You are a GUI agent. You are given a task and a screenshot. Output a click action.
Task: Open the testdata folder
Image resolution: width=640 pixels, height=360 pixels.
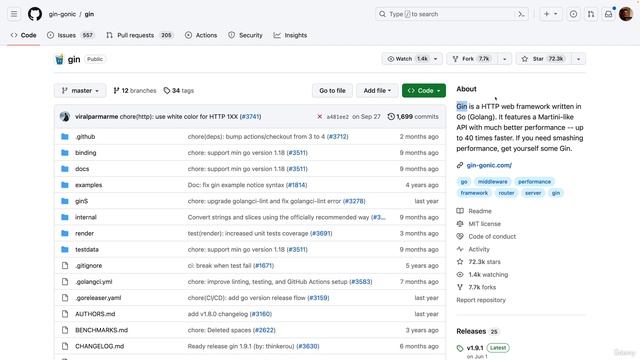[87, 249]
